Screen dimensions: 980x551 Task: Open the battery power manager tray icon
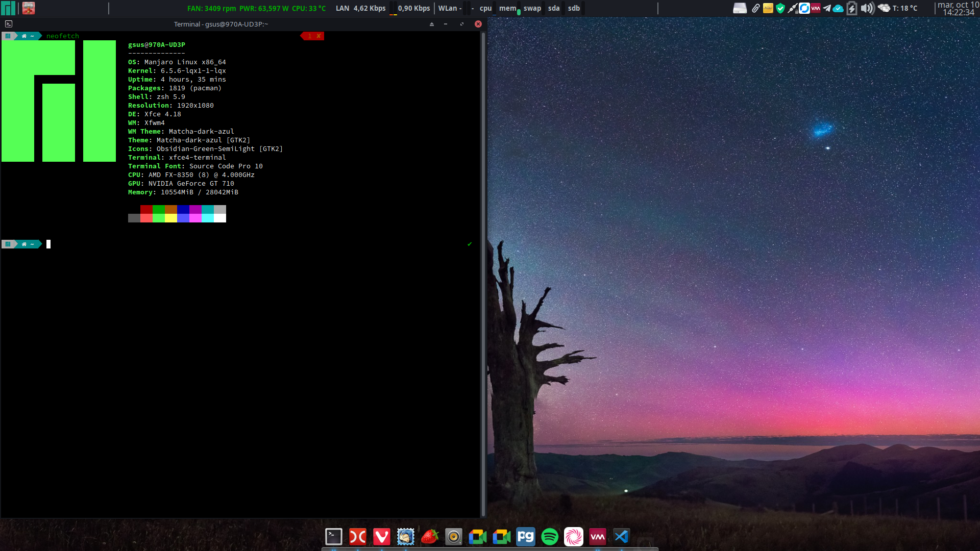click(851, 8)
